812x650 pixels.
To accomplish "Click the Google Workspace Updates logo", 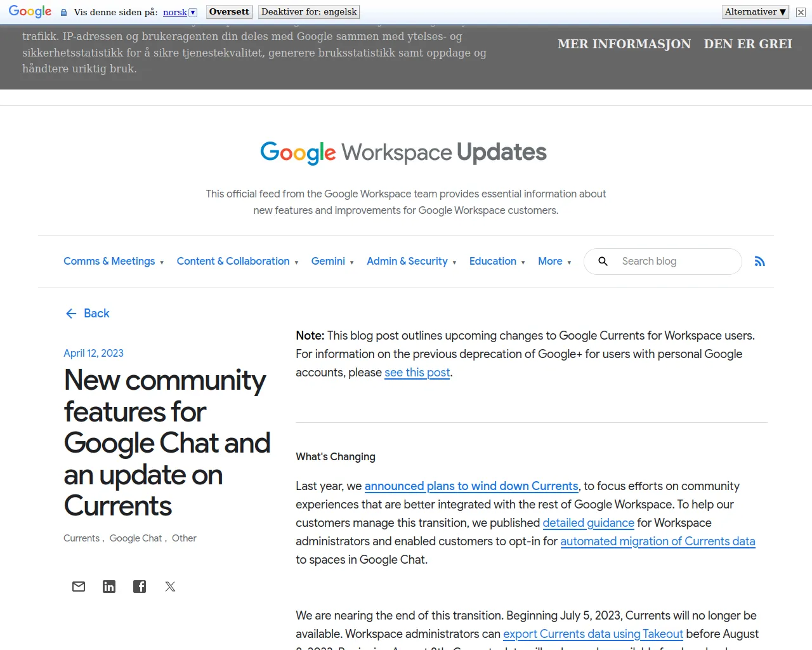I will pyautogui.click(x=403, y=152).
